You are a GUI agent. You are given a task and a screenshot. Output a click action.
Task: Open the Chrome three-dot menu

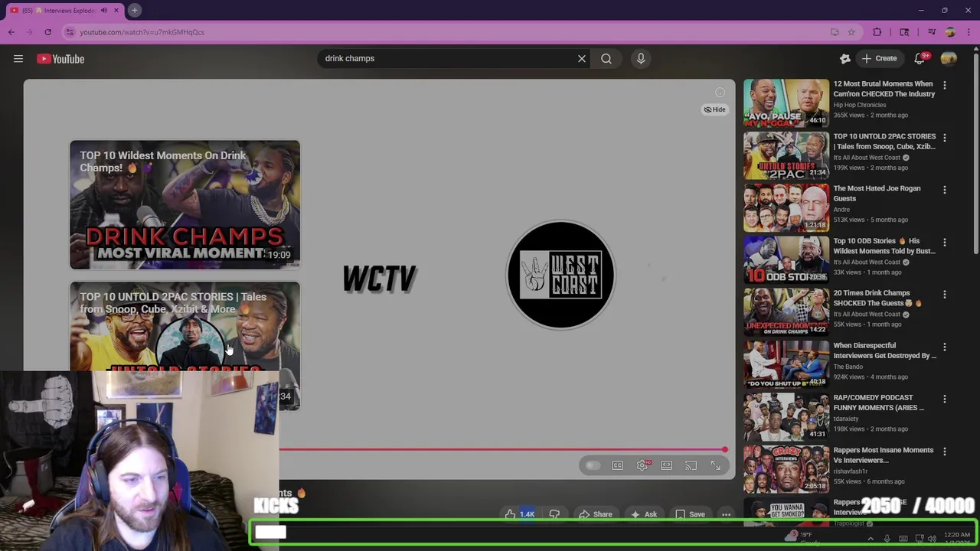tap(969, 32)
